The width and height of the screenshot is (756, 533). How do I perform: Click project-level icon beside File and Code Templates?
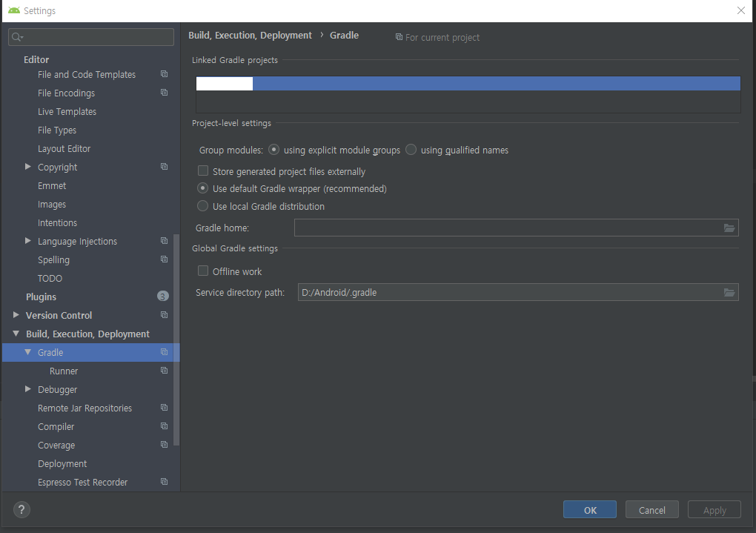point(164,74)
